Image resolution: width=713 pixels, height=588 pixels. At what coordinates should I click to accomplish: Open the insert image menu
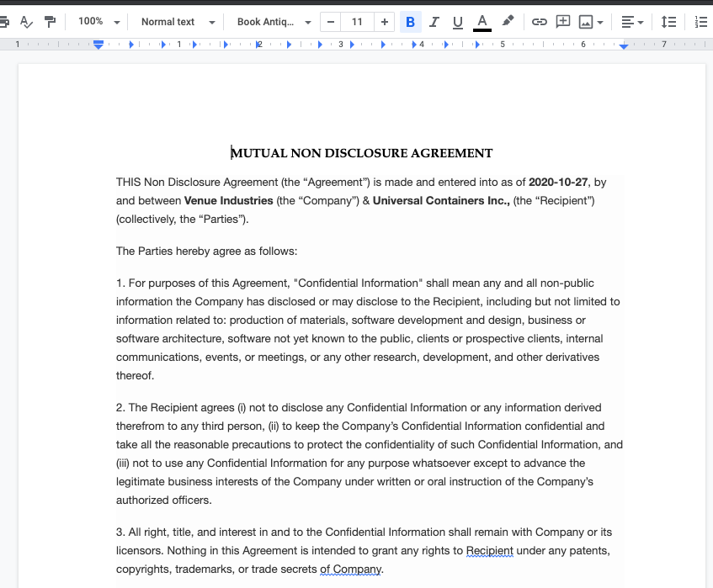tap(591, 22)
